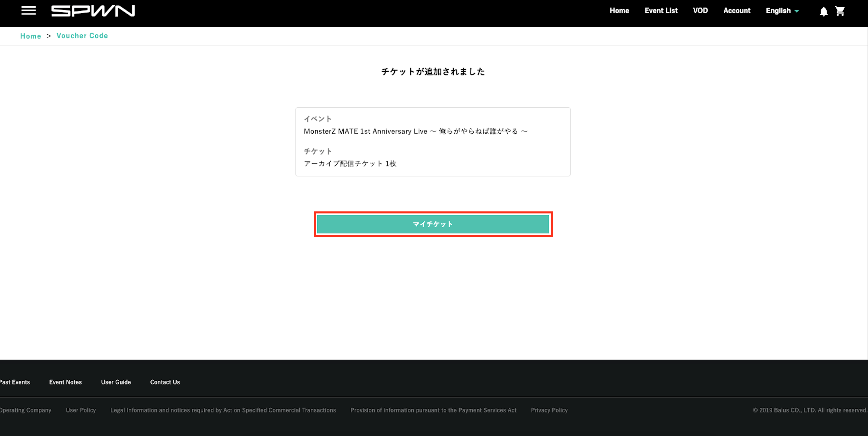
Task: Open User Policy footer link
Action: (81, 410)
